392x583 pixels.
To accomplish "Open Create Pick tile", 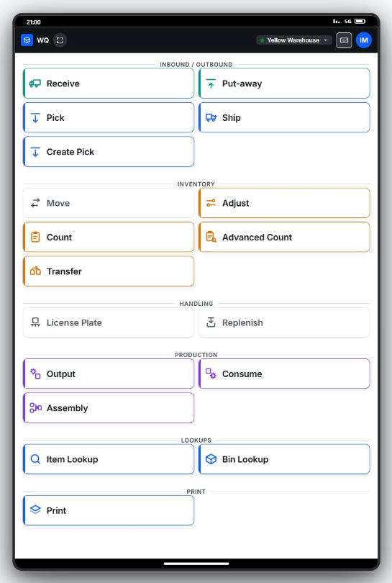I will [x=109, y=152].
